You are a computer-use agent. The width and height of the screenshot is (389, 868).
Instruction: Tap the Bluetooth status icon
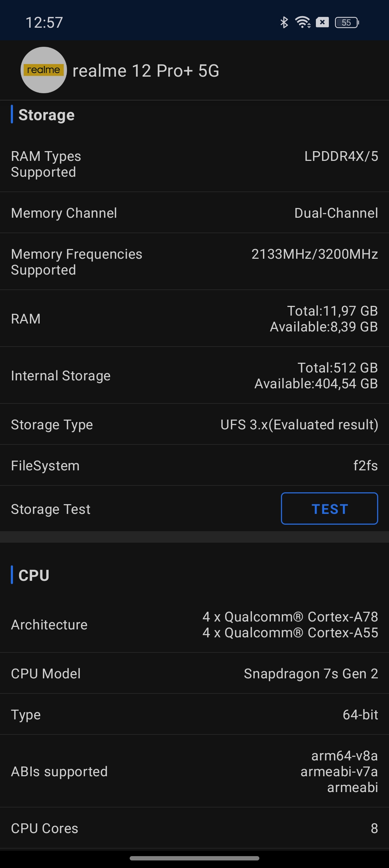pyautogui.click(x=284, y=22)
